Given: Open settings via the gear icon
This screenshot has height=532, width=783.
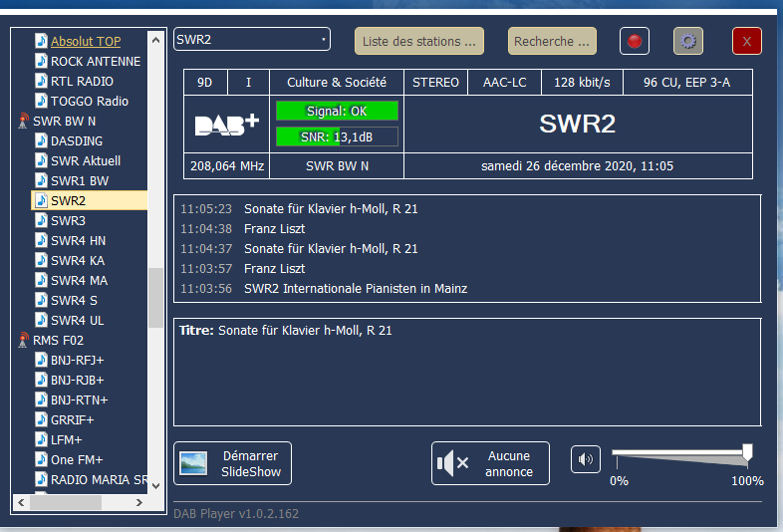Looking at the screenshot, I should (688, 41).
